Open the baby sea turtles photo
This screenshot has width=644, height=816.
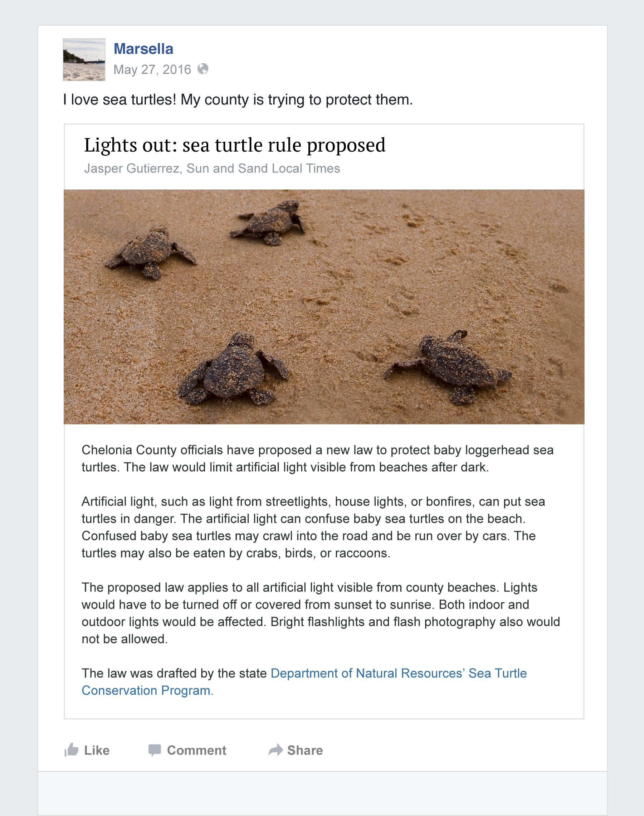click(323, 307)
